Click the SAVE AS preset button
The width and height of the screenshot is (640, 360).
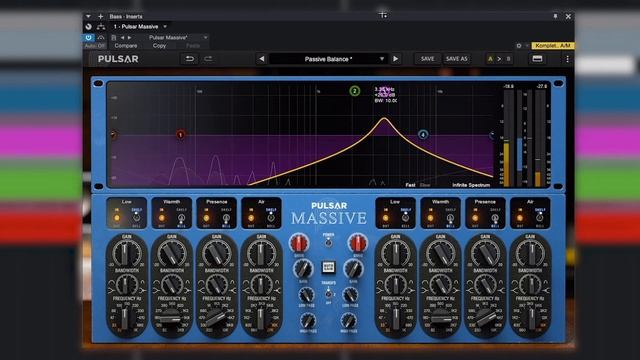tap(456, 59)
